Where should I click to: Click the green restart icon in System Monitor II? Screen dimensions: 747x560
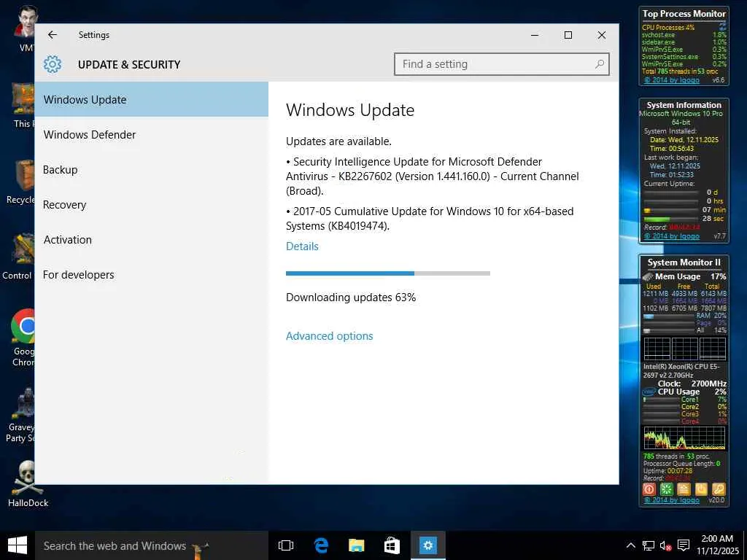667,489
